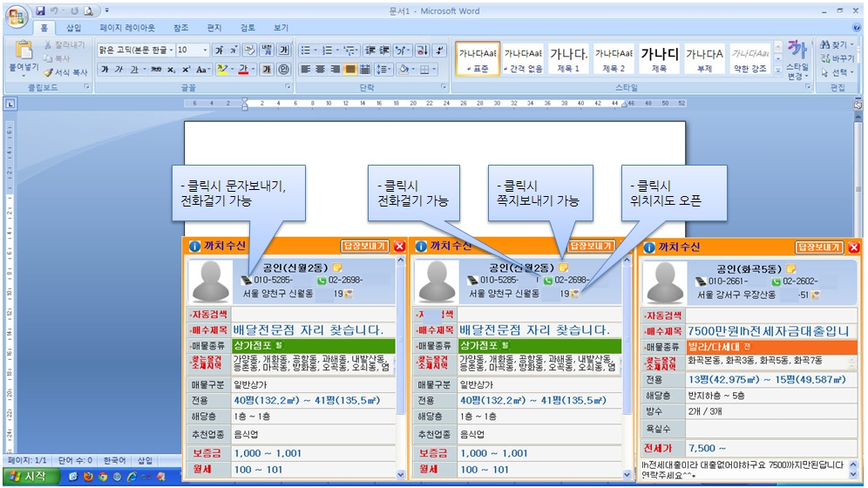Screen dimensions: 868x488
Task: Open the Word help question mark icon
Action: point(857,28)
